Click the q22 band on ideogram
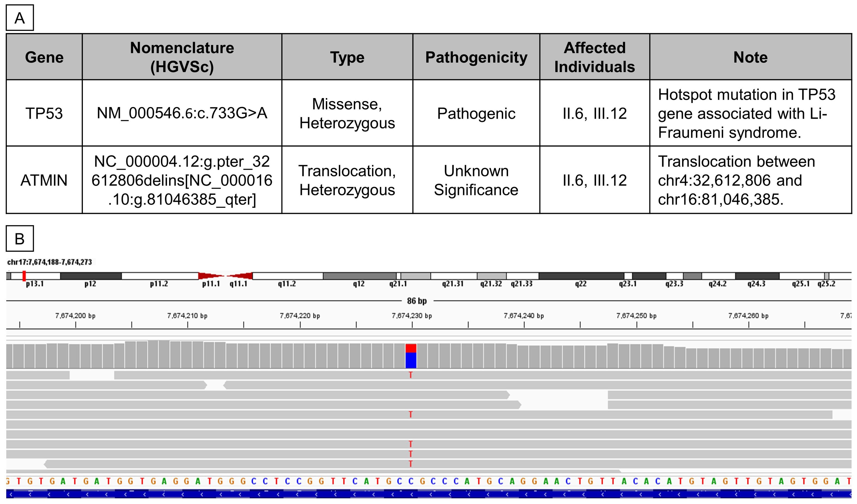 point(581,276)
